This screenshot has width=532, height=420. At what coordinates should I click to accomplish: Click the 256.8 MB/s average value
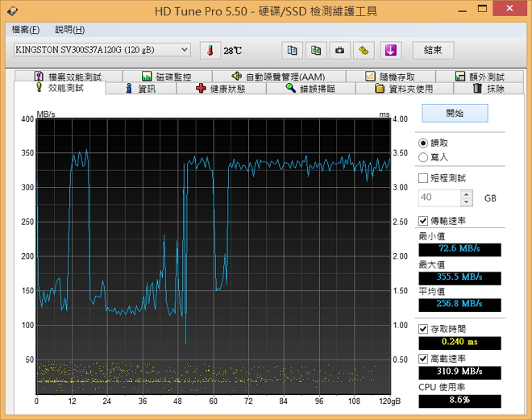(459, 305)
